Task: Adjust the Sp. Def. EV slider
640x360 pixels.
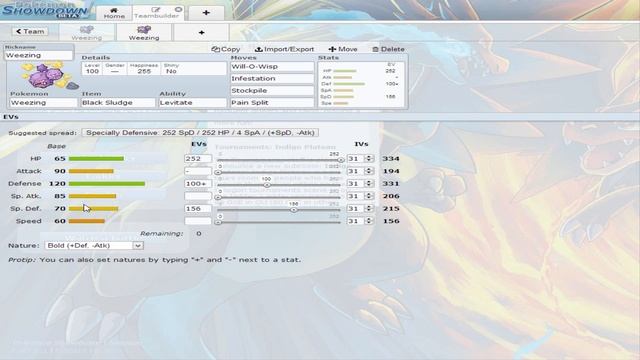Action: [280, 210]
